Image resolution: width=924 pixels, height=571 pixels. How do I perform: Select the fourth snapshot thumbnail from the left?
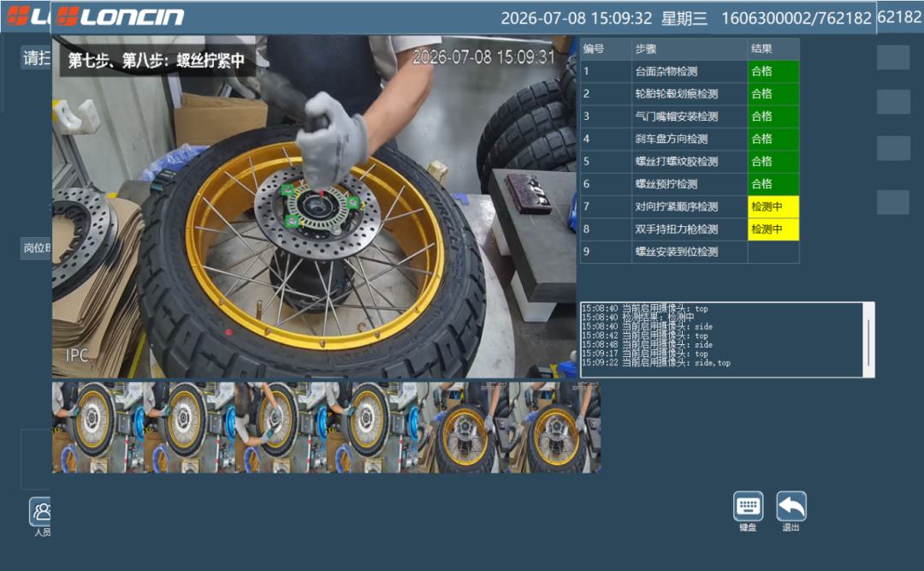click(372, 427)
